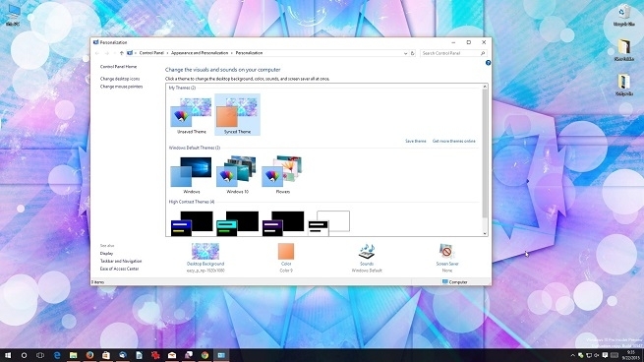The height and width of the screenshot is (362, 644).
Task: Open the network tray icon
Action: coord(589,355)
